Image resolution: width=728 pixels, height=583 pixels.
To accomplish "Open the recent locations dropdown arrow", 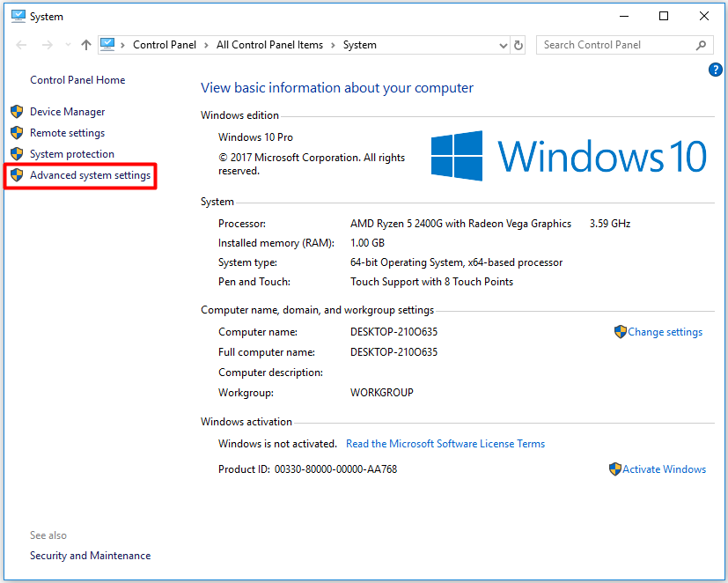I will [x=69, y=45].
